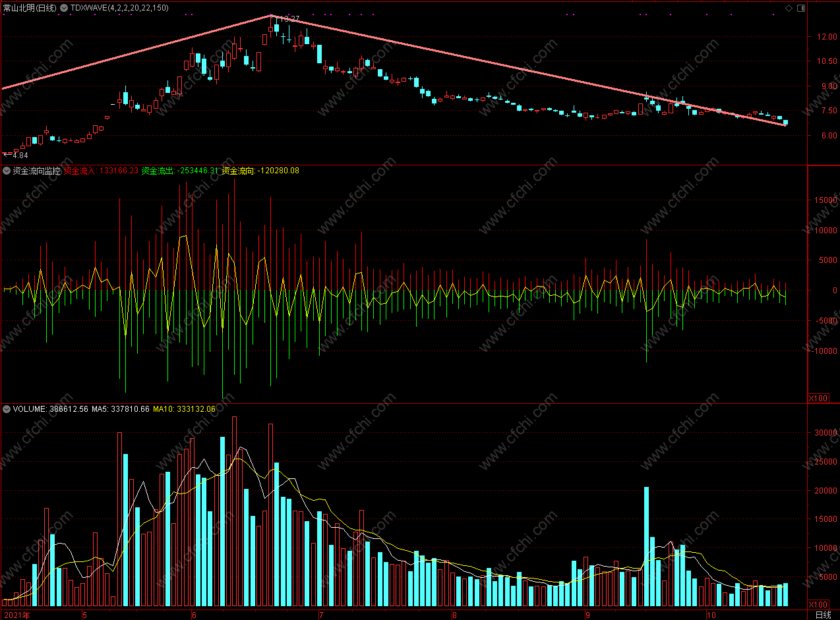Click the 12.00 price axis label
The image size is (840, 620).
pos(826,37)
